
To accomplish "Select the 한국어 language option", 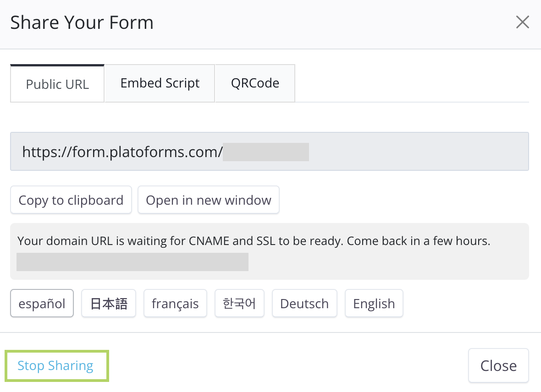I will tap(239, 304).
